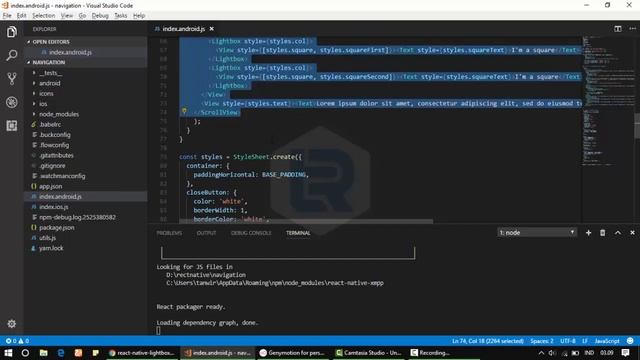Open the Manage gear at sidebar bottom

(11, 324)
